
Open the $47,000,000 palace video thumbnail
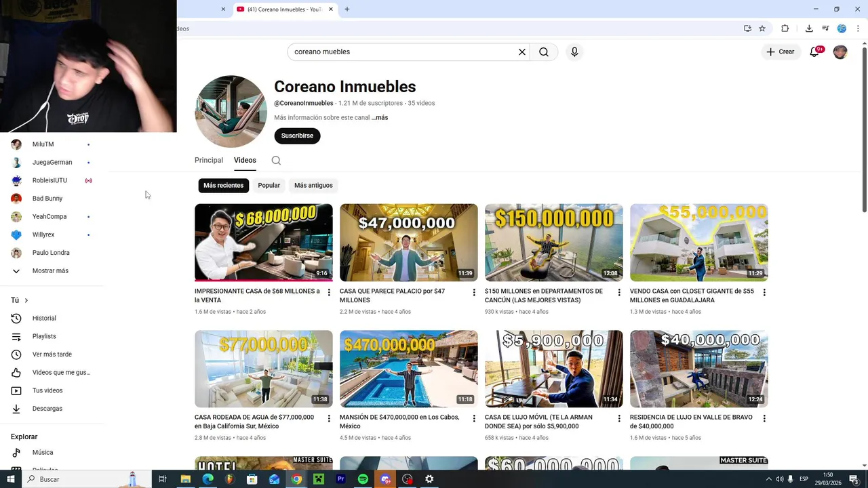[409, 243]
